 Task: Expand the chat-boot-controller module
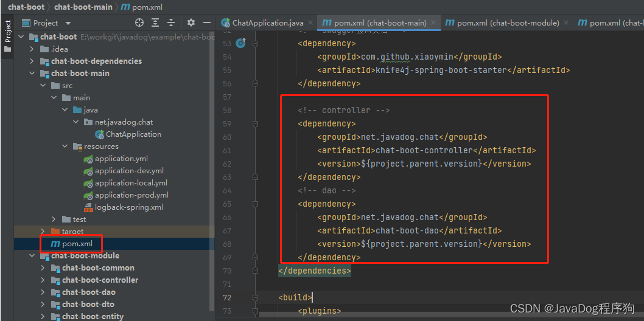coord(43,280)
